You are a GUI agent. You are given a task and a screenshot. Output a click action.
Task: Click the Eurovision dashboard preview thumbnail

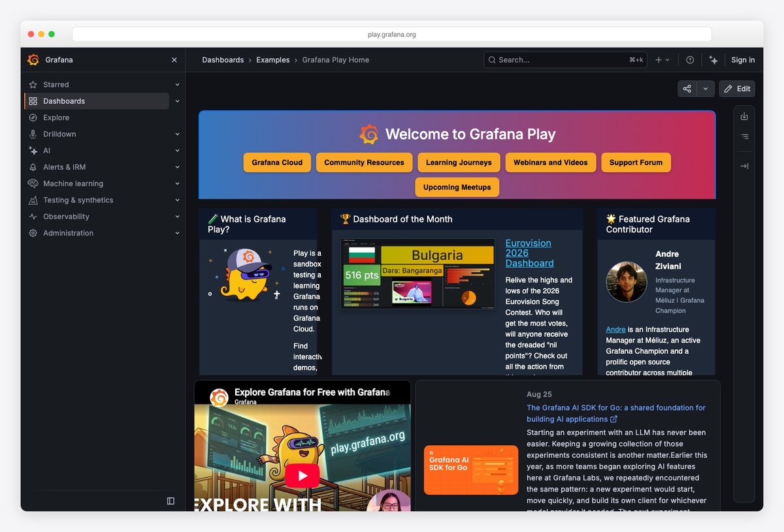click(x=418, y=274)
